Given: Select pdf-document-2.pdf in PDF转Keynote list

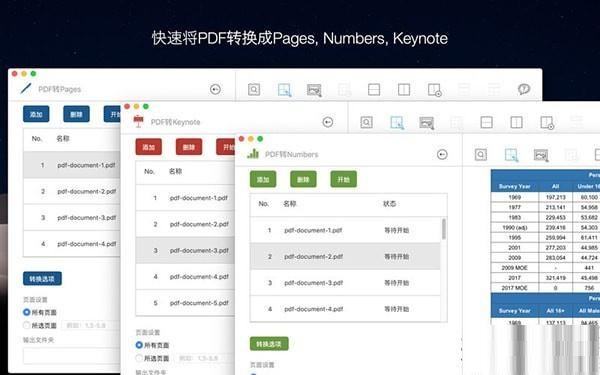Looking at the screenshot, I should click(186, 224).
